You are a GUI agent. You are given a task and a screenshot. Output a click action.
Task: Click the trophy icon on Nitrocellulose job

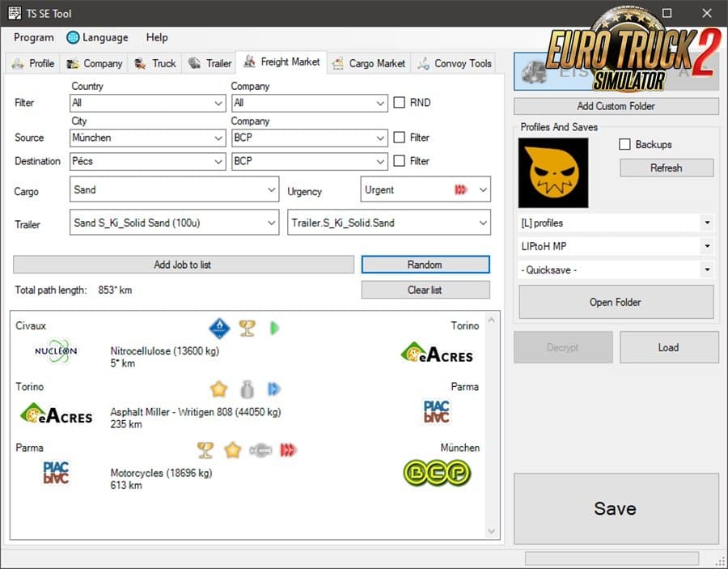click(247, 329)
